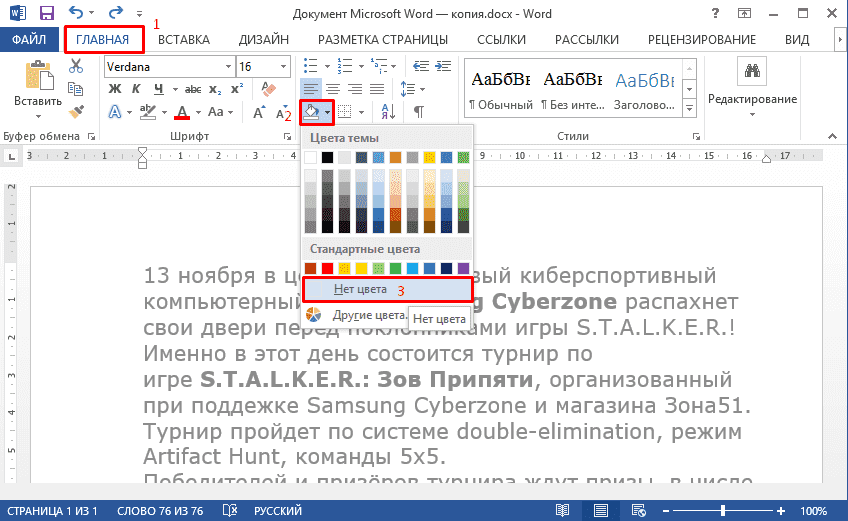Click the shading paint bucket icon
The height and width of the screenshot is (521, 848).
pos(311,112)
